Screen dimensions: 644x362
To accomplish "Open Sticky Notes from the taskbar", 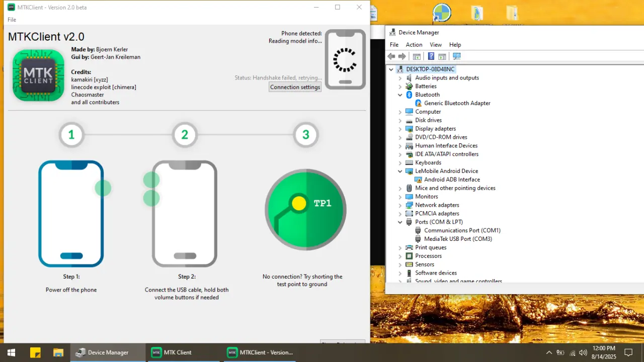I will (35, 352).
